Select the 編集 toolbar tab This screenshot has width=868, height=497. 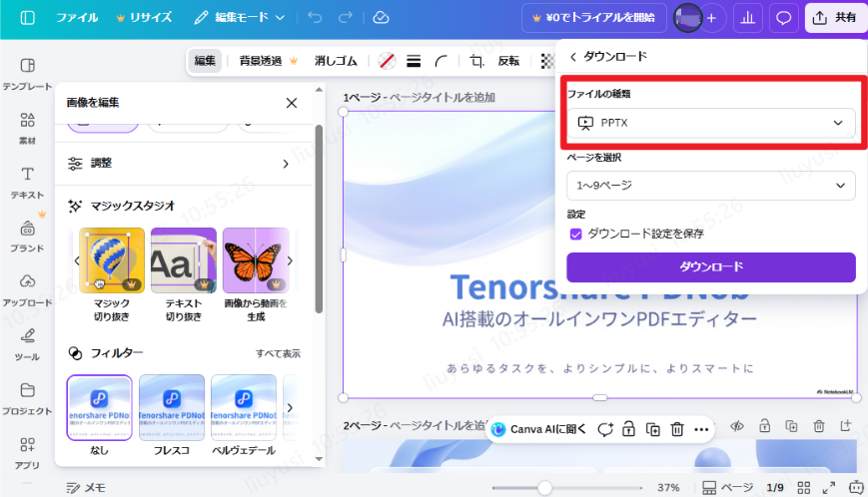point(205,61)
